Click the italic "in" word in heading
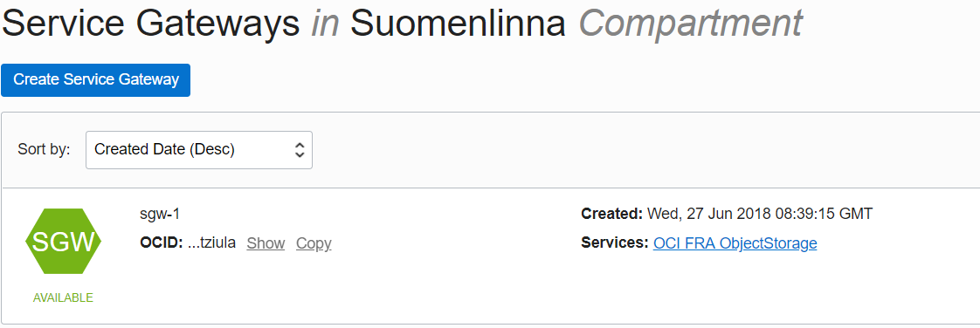This screenshot has height=328, width=980. click(x=325, y=24)
